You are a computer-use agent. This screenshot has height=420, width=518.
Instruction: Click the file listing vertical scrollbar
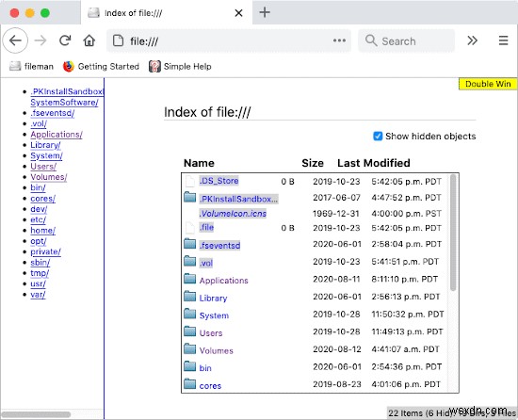coord(453,233)
